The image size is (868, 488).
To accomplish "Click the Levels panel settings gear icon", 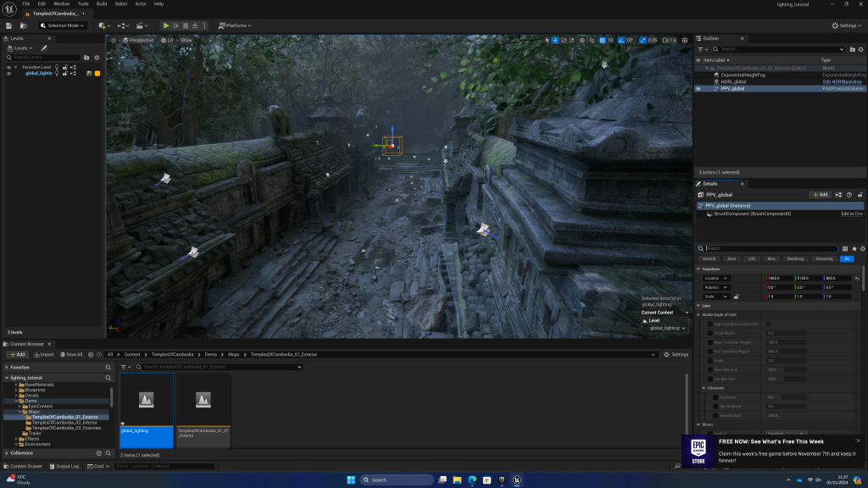I will (x=97, y=58).
